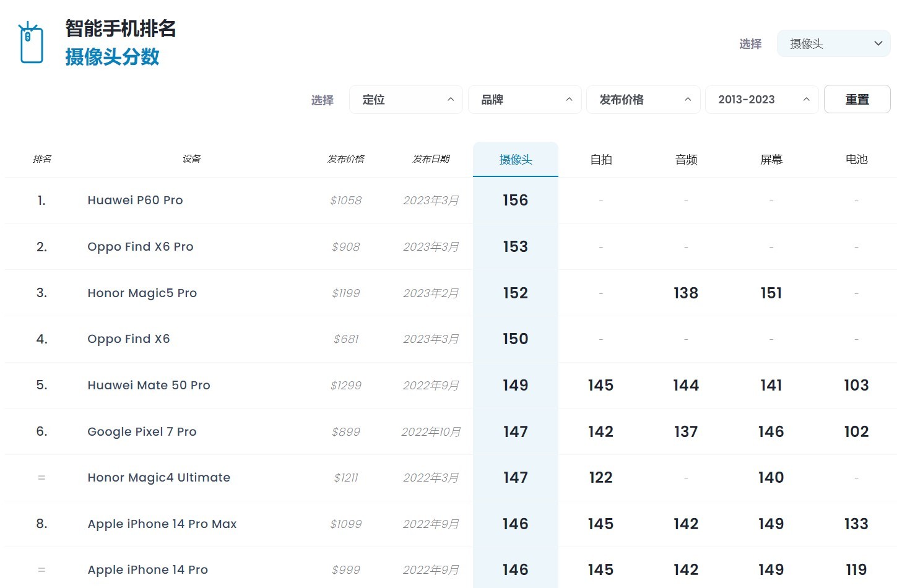Viewport: 897px width, 588px height.
Task: Click launch date 2022年10月 for Google Pixel 7 Pro
Action: [x=431, y=431]
